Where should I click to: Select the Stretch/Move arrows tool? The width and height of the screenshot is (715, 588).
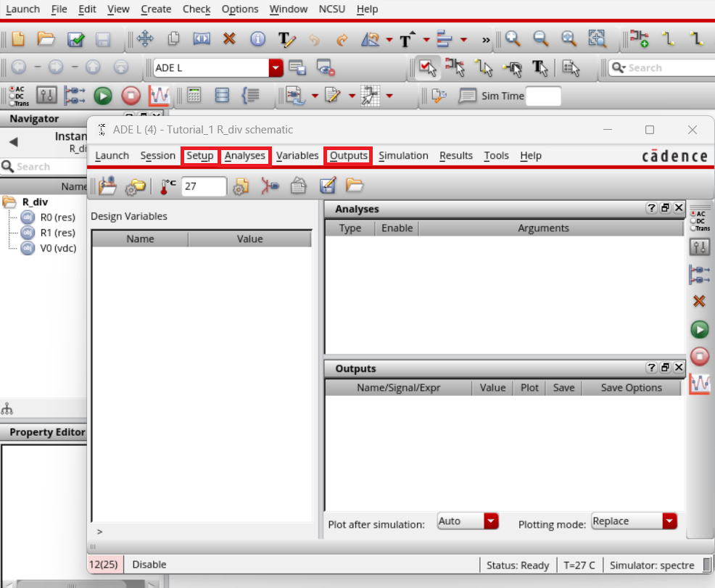point(144,39)
